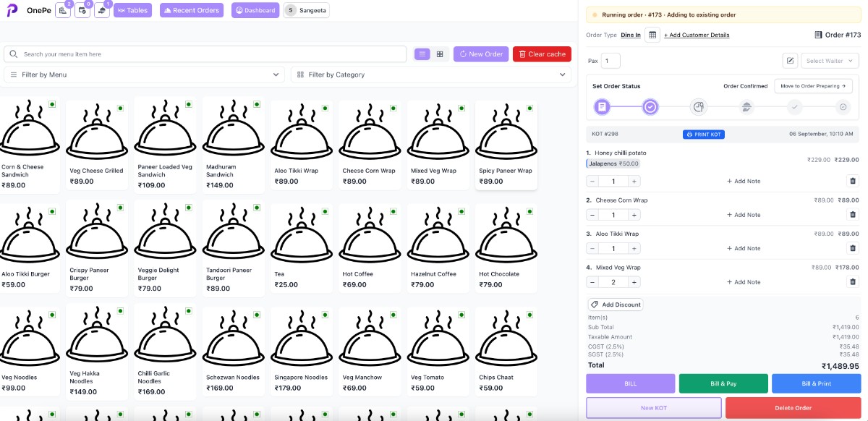Open the Sangeeta user menu
This screenshot has width=868, height=421.
pyautogui.click(x=307, y=11)
